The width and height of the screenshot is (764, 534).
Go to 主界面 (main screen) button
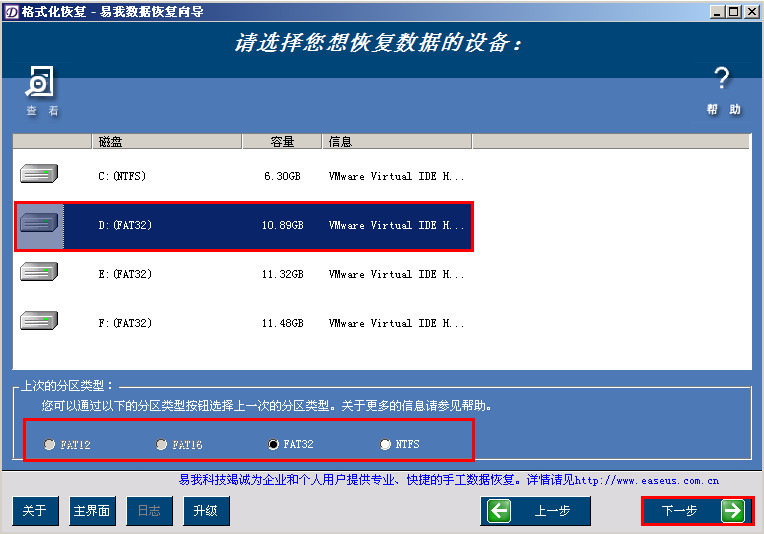93,511
